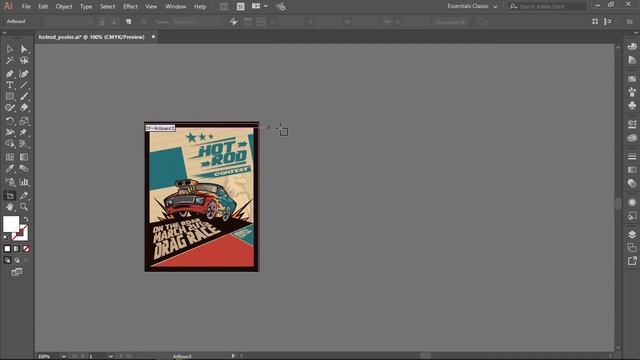
Task: Swap fill and stroke colors
Action: [26, 219]
